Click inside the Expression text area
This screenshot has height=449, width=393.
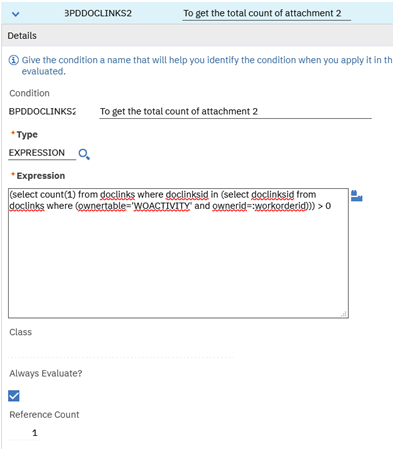(178, 253)
